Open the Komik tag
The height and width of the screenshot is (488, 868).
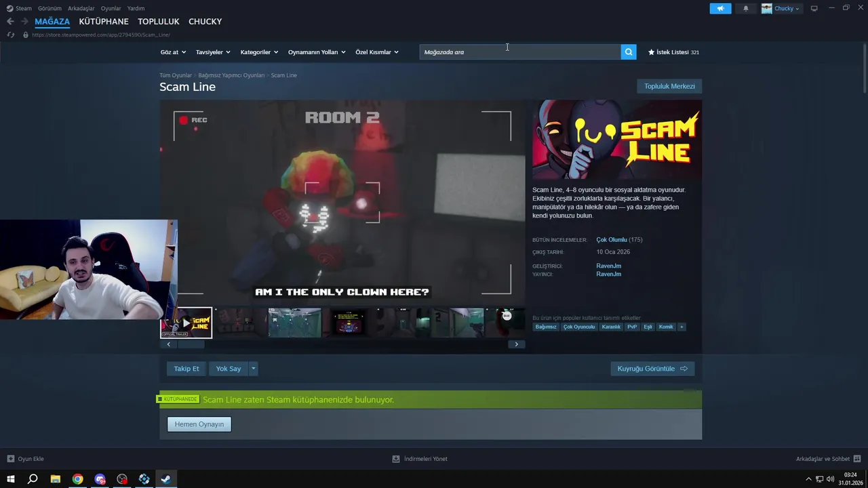(x=666, y=327)
